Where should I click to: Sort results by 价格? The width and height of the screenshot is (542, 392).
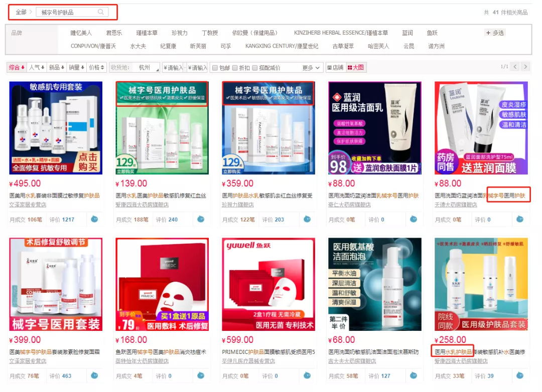(x=96, y=67)
